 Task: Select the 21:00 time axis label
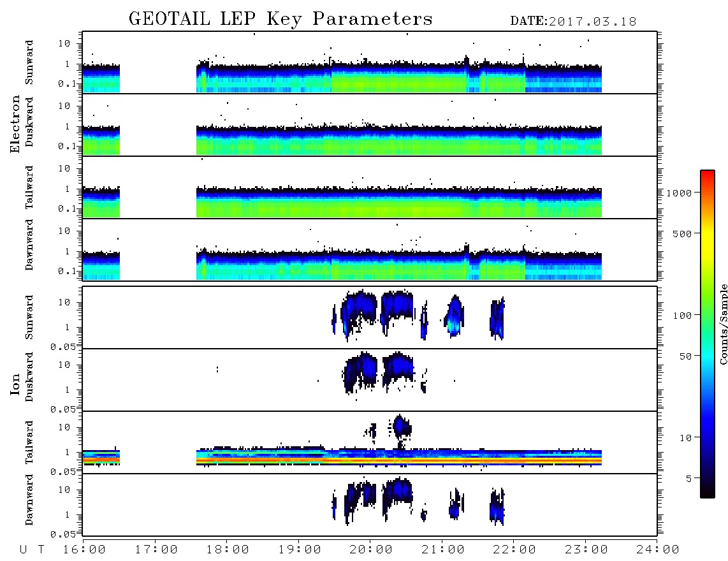point(444,550)
